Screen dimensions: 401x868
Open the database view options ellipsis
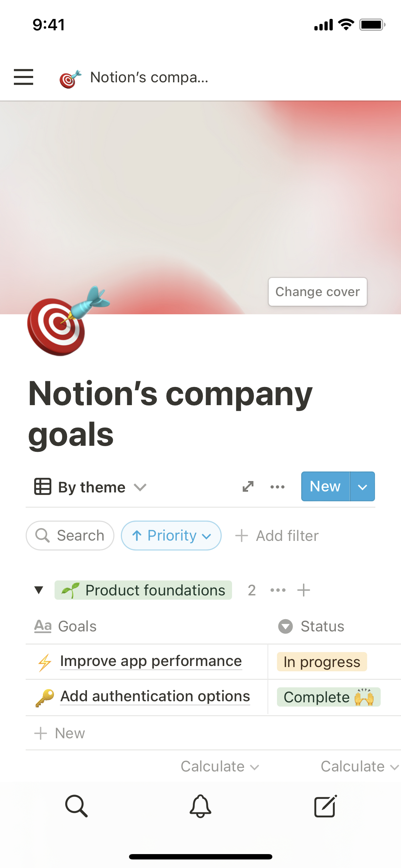click(x=277, y=487)
